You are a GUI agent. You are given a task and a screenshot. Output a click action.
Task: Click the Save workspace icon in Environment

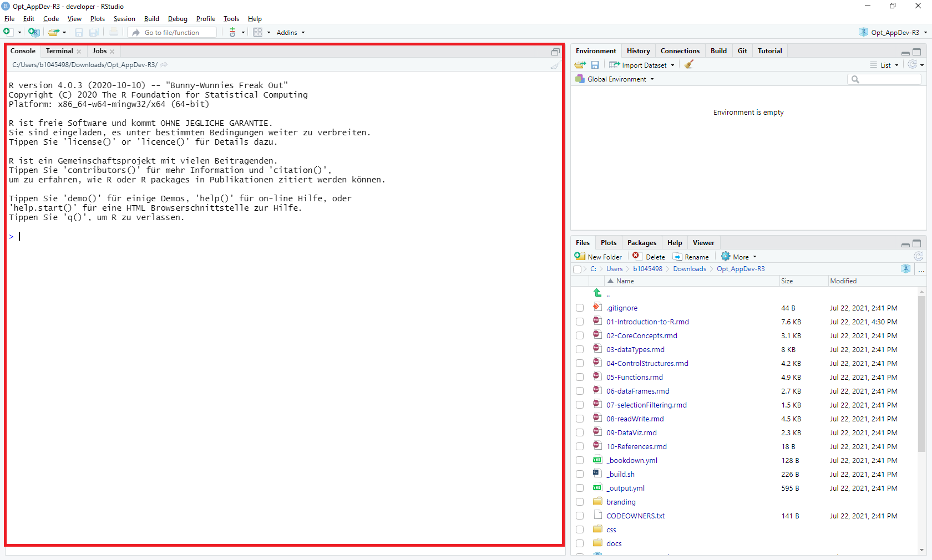click(x=595, y=65)
